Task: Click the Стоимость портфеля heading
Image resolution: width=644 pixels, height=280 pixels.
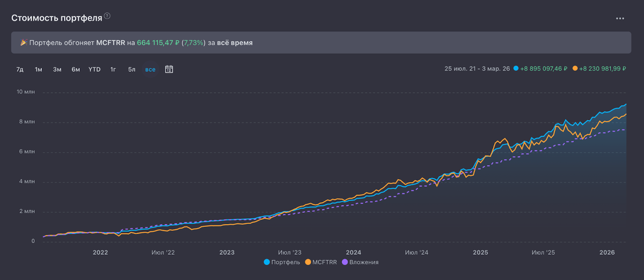Action: coord(57,18)
